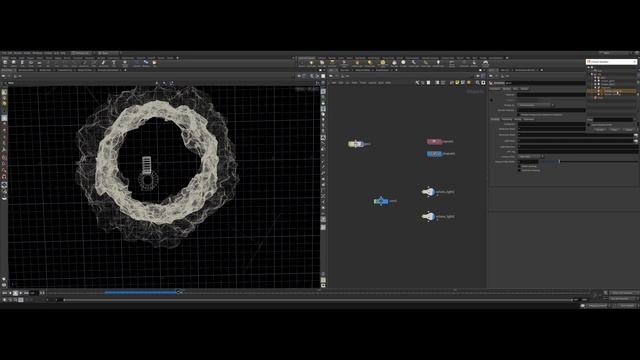Open the Layout menu in network editor
The width and height of the screenshot is (640, 360).
(372, 82)
